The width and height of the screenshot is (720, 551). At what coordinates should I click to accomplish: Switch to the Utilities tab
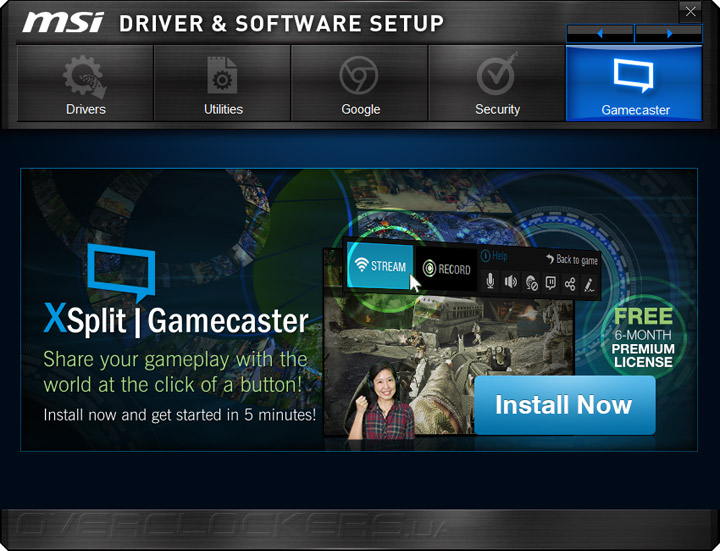222,83
